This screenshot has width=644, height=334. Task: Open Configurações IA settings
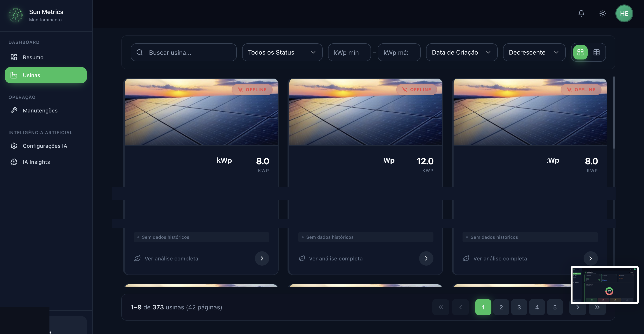click(45, 146)
